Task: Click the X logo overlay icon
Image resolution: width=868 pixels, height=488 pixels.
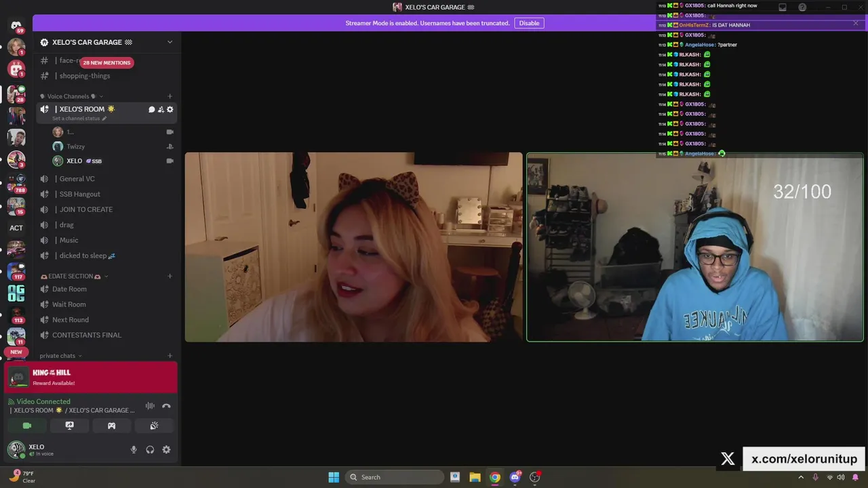Action: click(728, 459)
